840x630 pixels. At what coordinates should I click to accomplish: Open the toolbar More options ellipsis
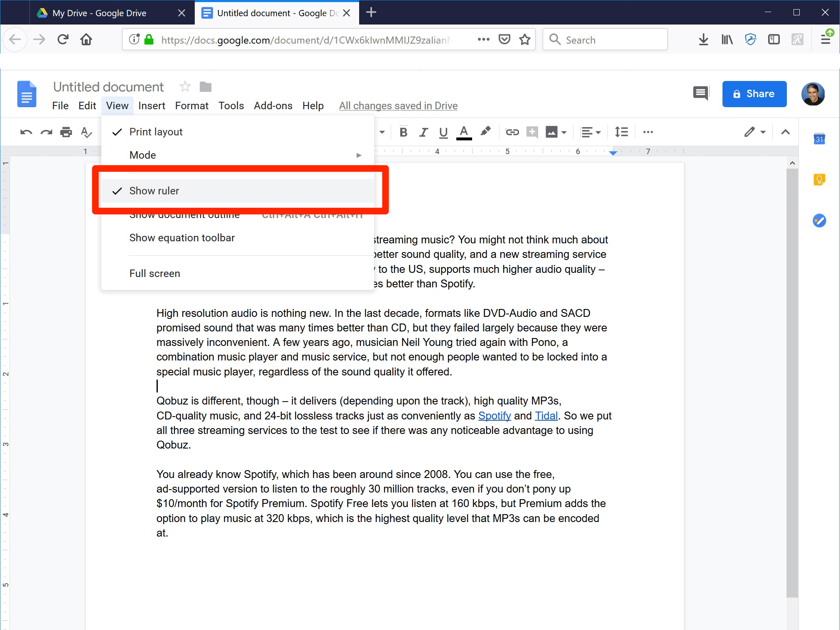coord(648,132)
